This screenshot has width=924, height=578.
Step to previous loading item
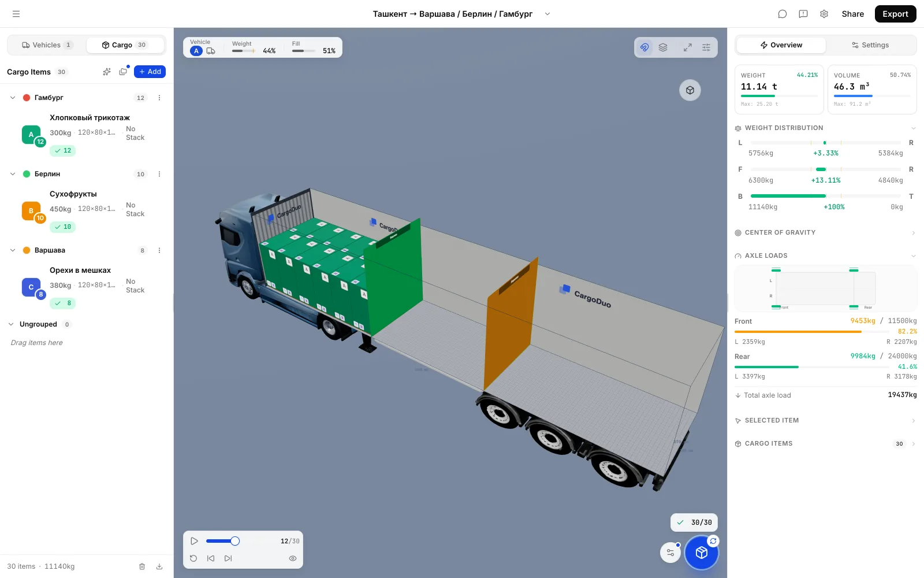tap(211, 558)
